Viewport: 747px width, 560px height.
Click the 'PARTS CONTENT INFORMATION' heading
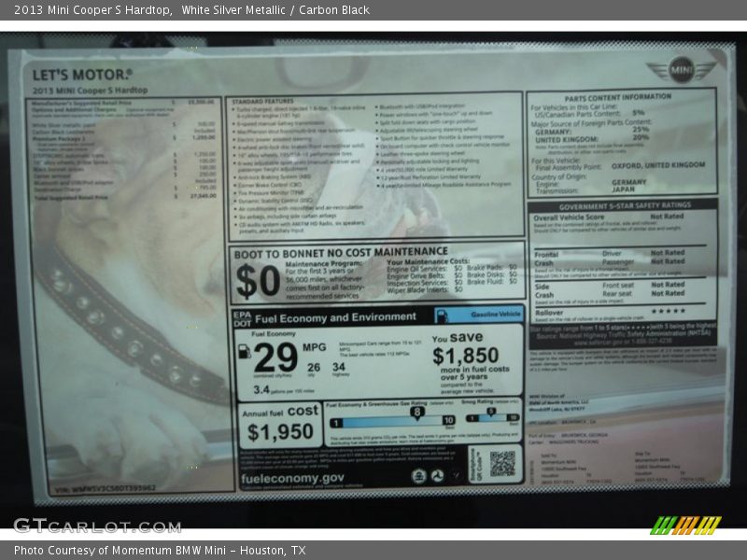618,98
